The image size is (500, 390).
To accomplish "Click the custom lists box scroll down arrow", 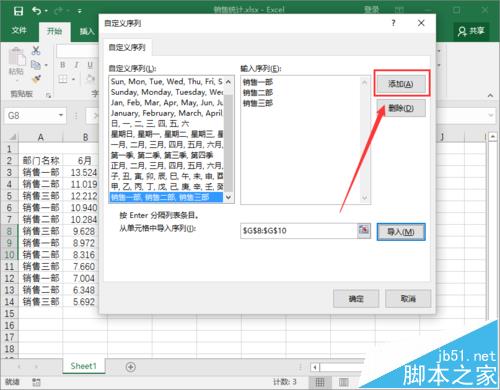I will pyautogui.click(x=228, y=197).
